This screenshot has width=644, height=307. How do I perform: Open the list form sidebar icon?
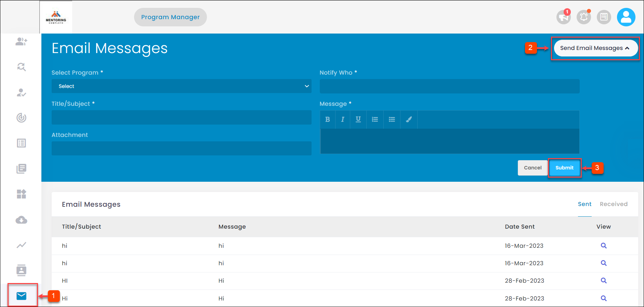21,143
